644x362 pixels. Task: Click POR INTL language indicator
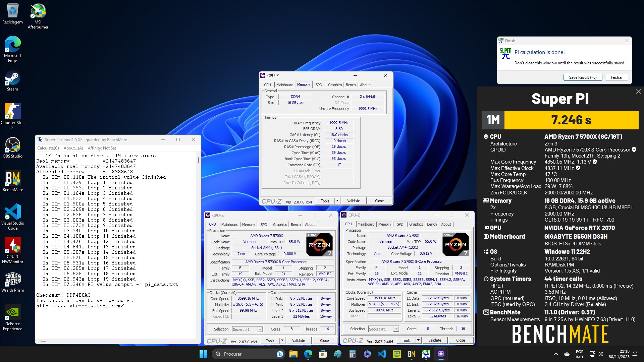(580, 354)
